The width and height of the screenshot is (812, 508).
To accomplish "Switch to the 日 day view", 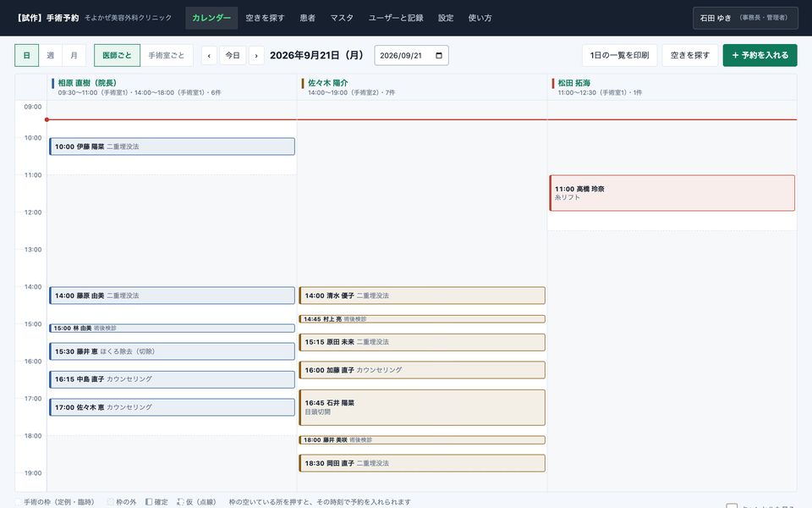I will [x=26, y=56].
